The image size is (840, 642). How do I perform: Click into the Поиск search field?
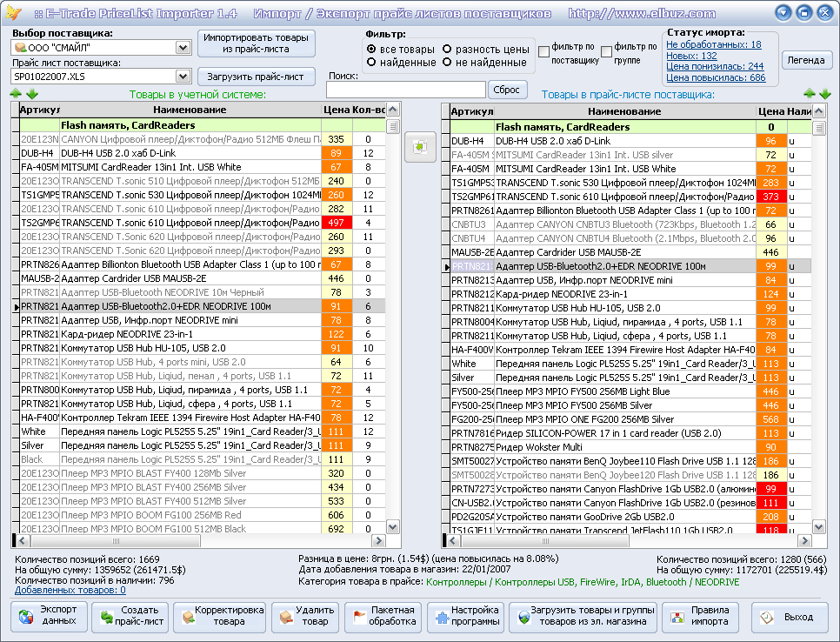(405, 90)
